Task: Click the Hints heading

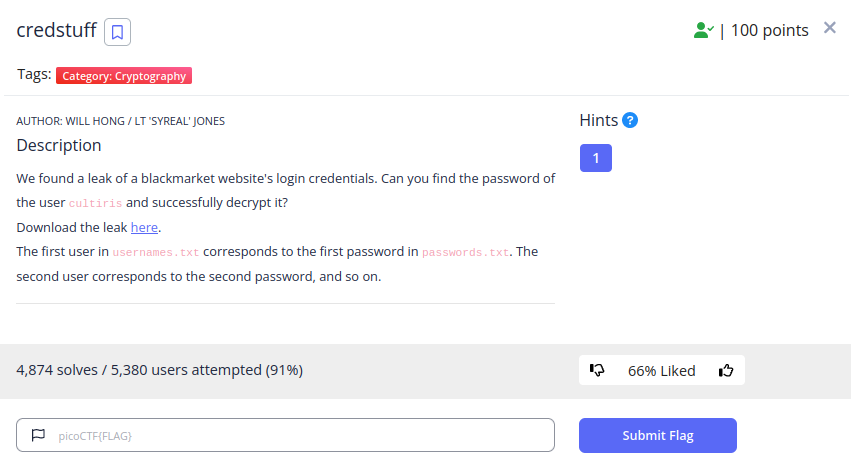Action: coord(599,120)
